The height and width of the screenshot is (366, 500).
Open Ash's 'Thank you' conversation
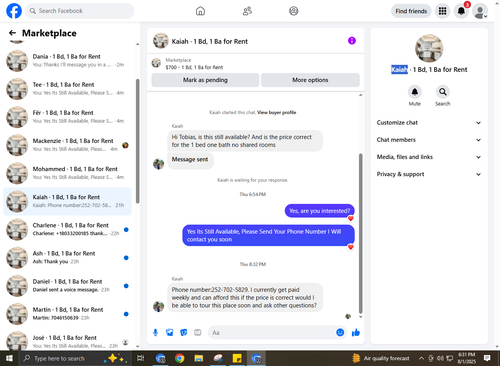tap(67, 258)
